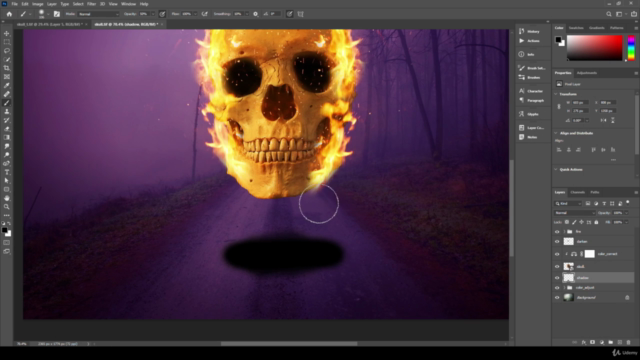Viewport: 640px width, 360px height.
Task: Open the smoothing options gear
Action: point(256,14)
